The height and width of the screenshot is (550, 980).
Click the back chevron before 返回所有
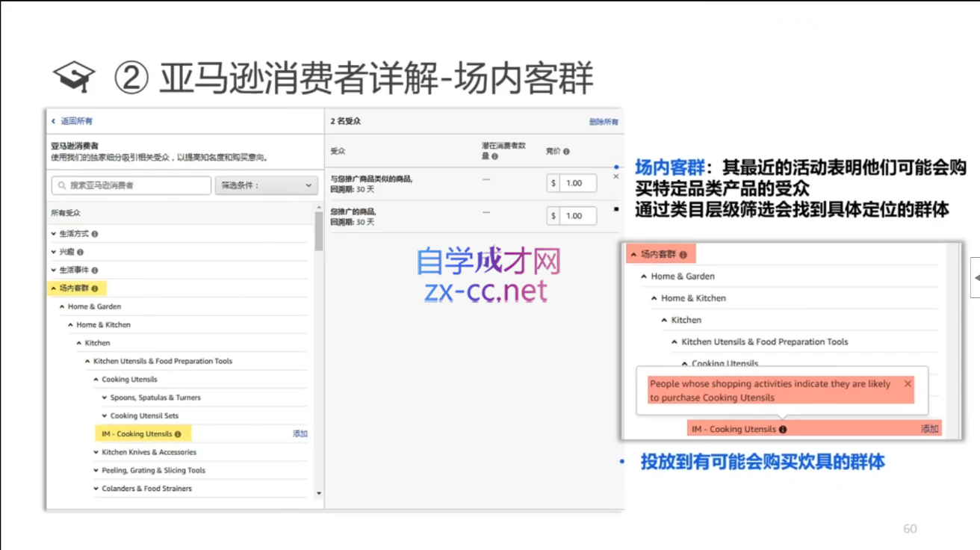point(54,121)
